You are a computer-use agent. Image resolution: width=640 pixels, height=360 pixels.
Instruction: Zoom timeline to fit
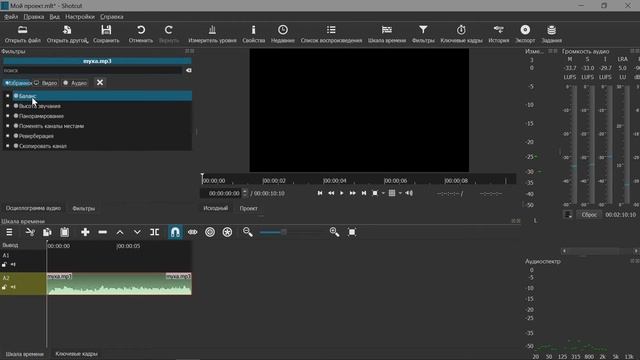click(x=352, y=232)
